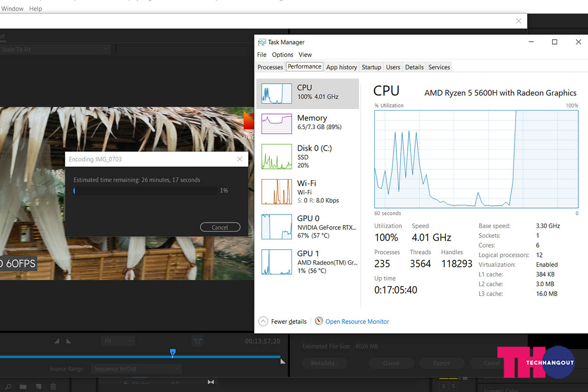Click the large CPU utilization graph

(x=476, y=160)
